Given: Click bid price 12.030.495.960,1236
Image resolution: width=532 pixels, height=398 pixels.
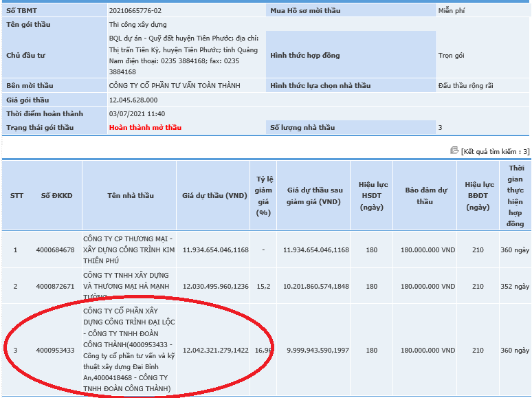Looking at the screenshot, I should pyautogui.click(x=215, y=287).
